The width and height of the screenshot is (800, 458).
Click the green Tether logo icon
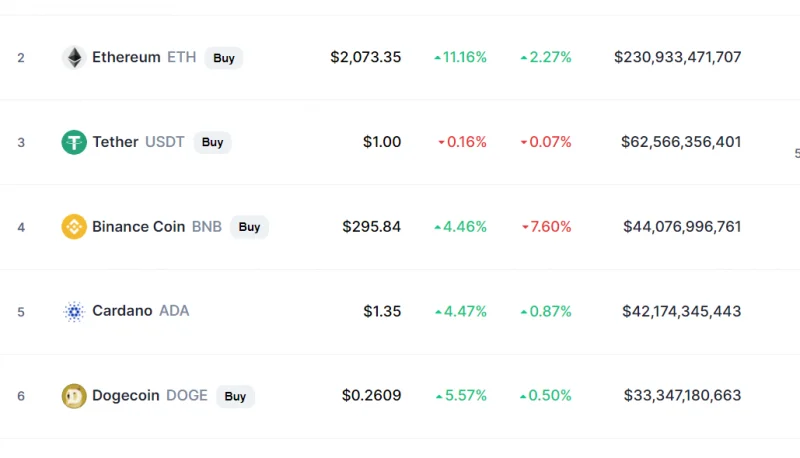click(74, 142)
